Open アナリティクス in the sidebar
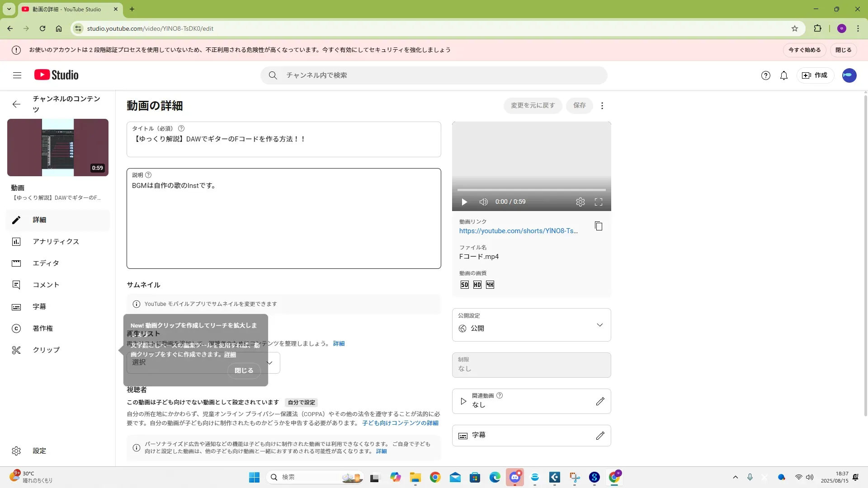This screenshot has width=868, height=488. coord(56,242)
